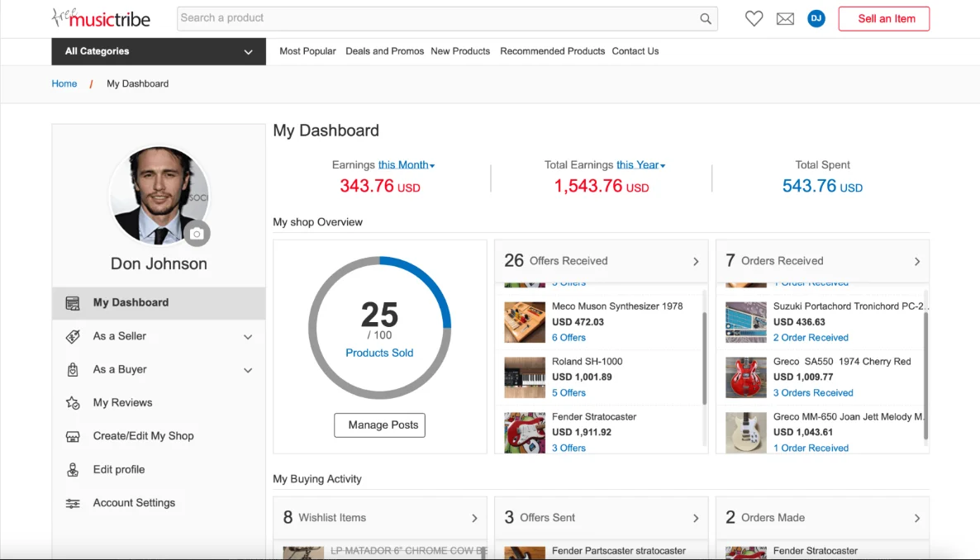Click Fender Partscaster stratocaster title
980x560 pixels.
pyautogui.click(x=619, y=551)
